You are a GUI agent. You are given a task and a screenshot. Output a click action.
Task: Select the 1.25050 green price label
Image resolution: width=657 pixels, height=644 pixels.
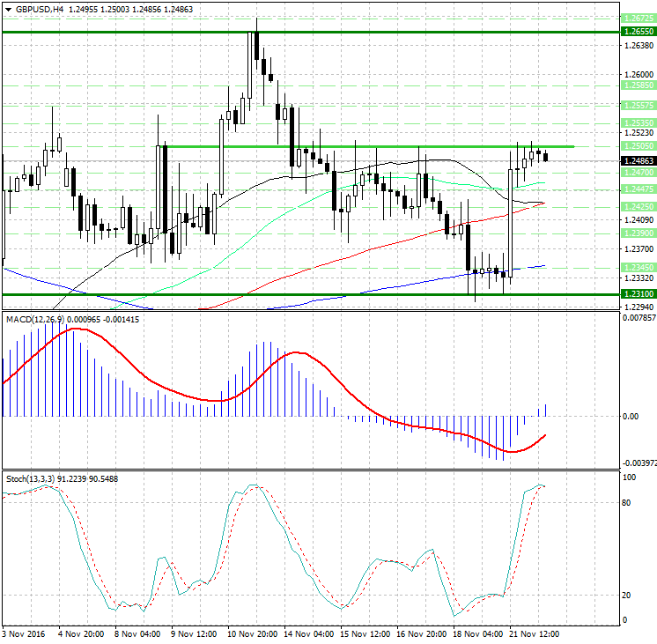point(638,146)
